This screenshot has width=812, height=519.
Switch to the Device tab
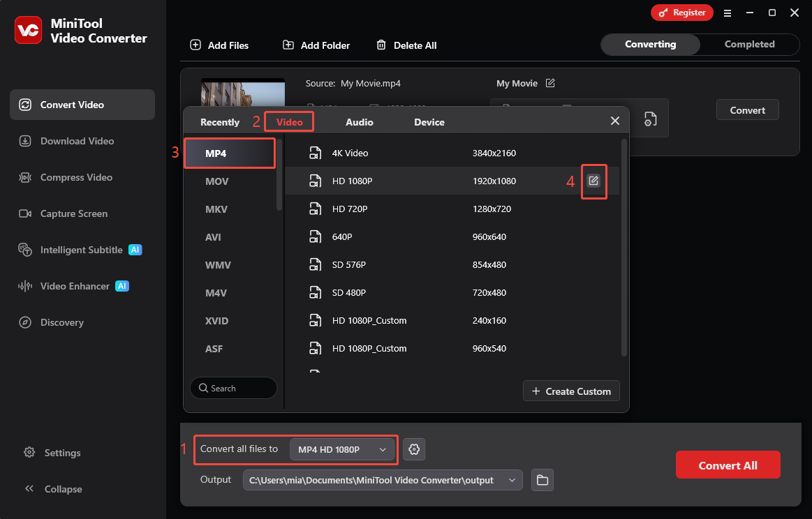pyautogui.click(x=429, y=122)
